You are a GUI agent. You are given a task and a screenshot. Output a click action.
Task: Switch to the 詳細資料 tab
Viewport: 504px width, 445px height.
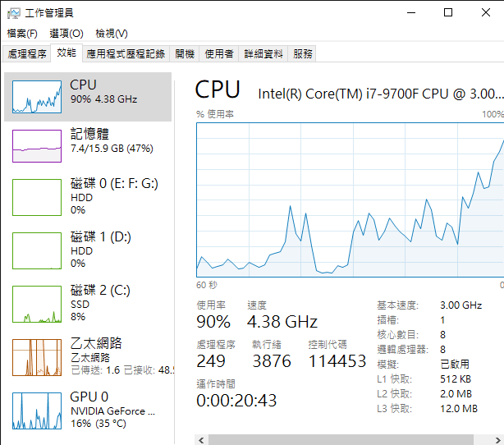[x=263, y=54]
